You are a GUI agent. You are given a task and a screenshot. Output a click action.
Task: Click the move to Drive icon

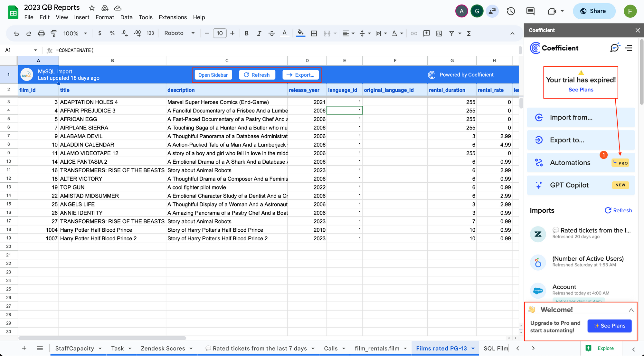click(x=105, y=8)
